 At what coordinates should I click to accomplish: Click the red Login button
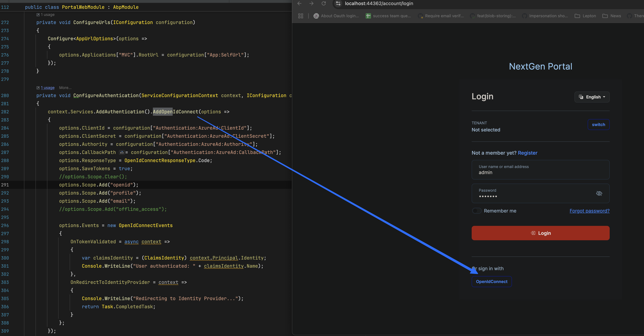point(540,233)
